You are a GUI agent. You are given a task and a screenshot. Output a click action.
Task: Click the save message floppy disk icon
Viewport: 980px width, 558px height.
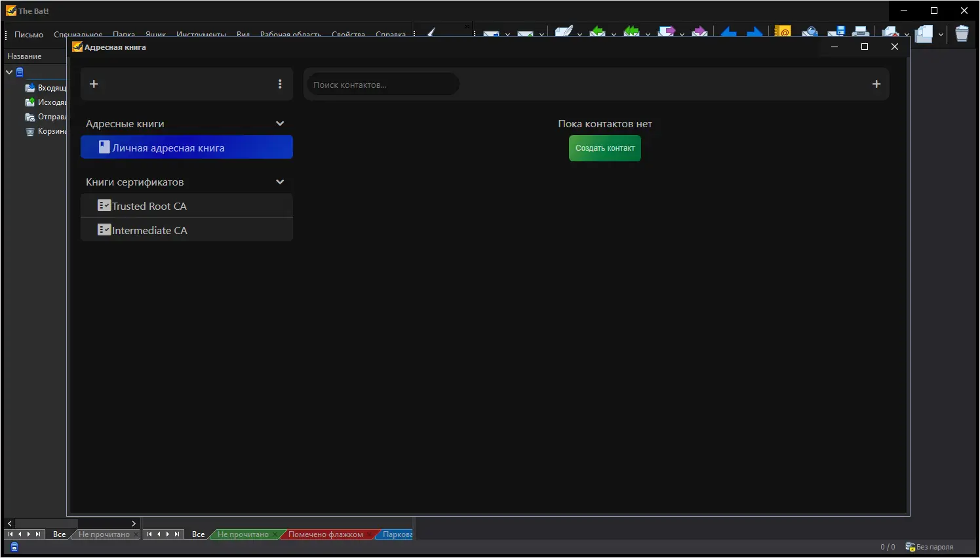836,31
